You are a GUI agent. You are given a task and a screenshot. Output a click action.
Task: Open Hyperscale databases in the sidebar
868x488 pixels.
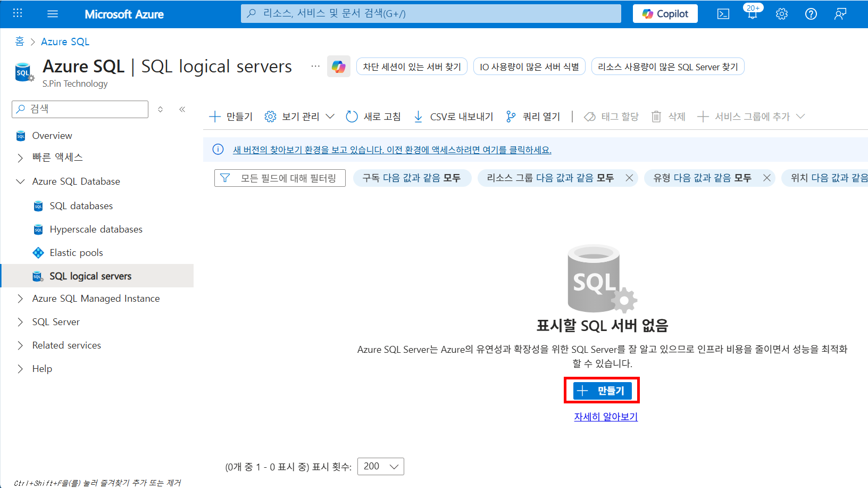(x=96, y=229)
